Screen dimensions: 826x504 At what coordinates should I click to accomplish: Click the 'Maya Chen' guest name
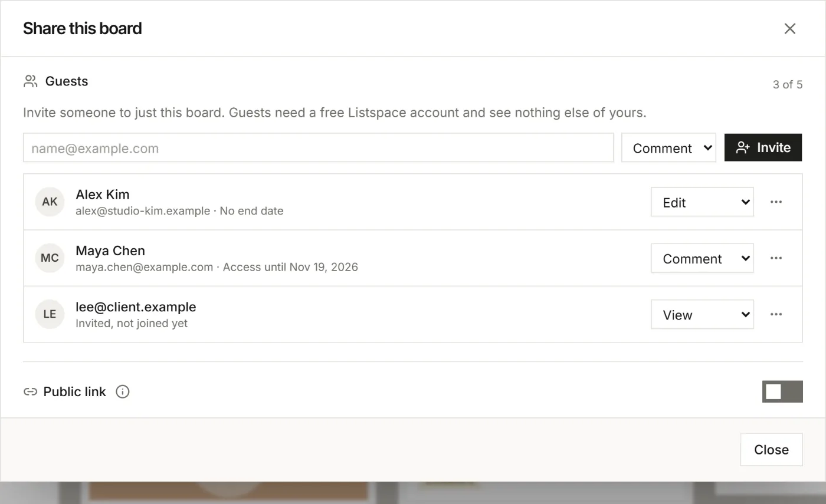(110, 251)
